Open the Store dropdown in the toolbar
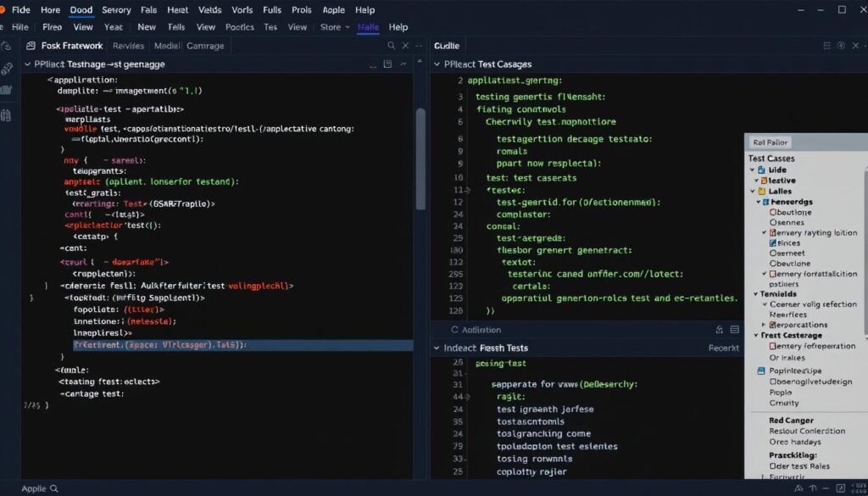 335,26
